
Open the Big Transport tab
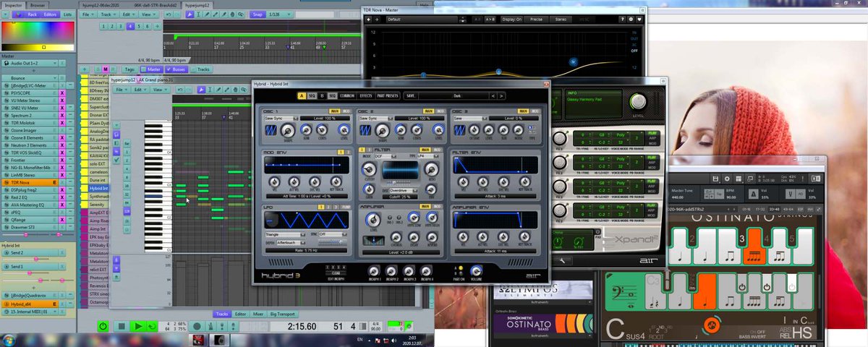(x=283, y=314)
